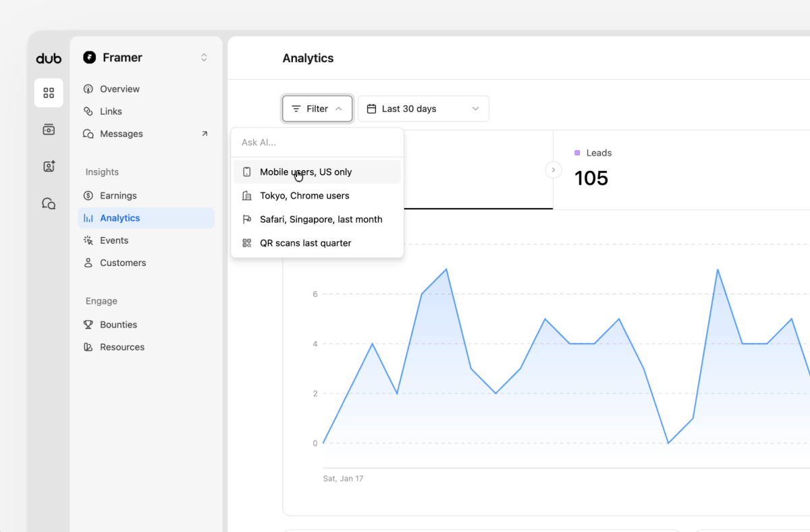Click the Leads count 105
810x532 pixels.
tap(591, 178)
